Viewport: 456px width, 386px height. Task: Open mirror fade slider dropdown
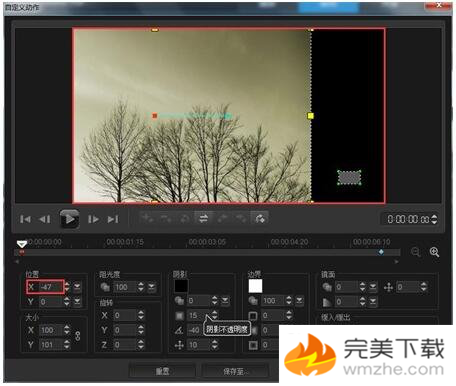[373, 302]
